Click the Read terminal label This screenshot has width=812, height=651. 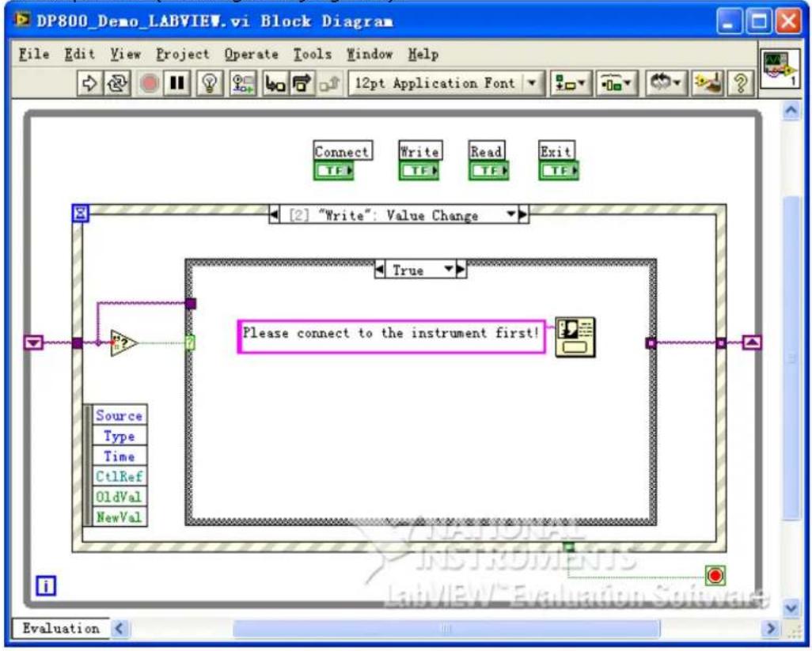[486, 152]
